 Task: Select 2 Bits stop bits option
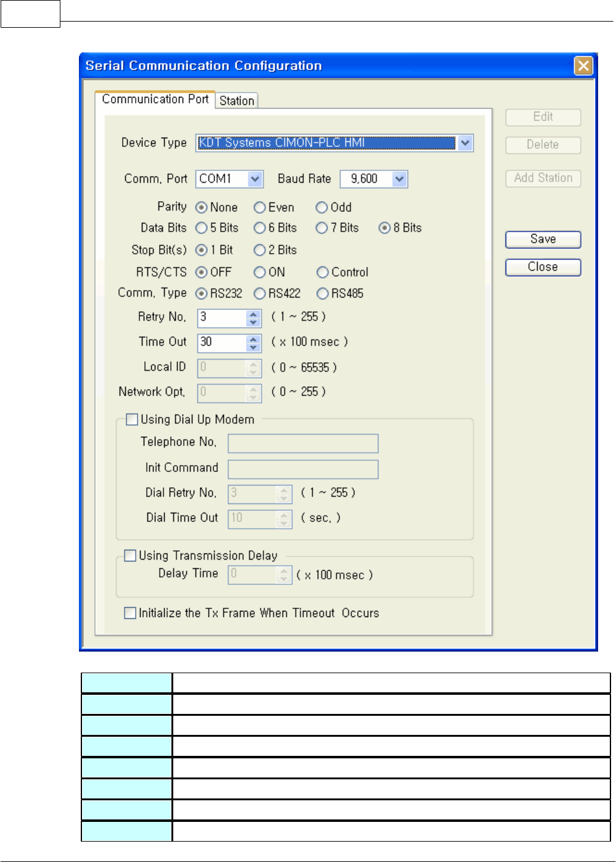260,250
